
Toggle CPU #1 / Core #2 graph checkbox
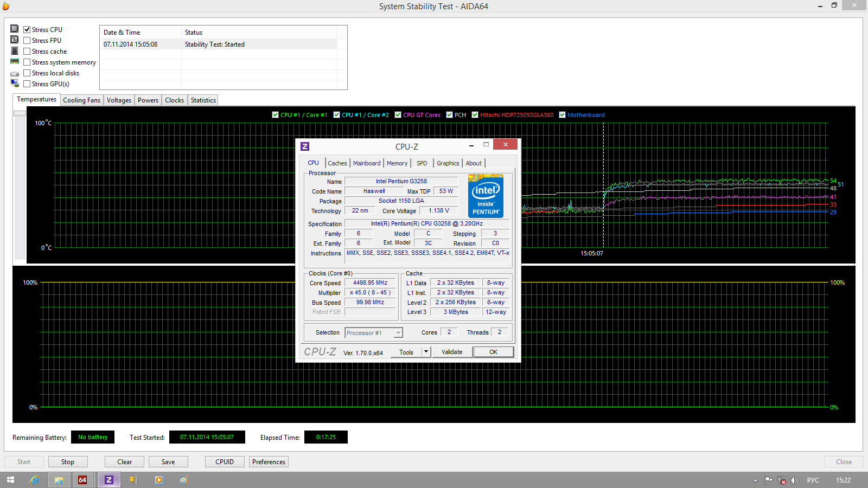click(336, 114)
